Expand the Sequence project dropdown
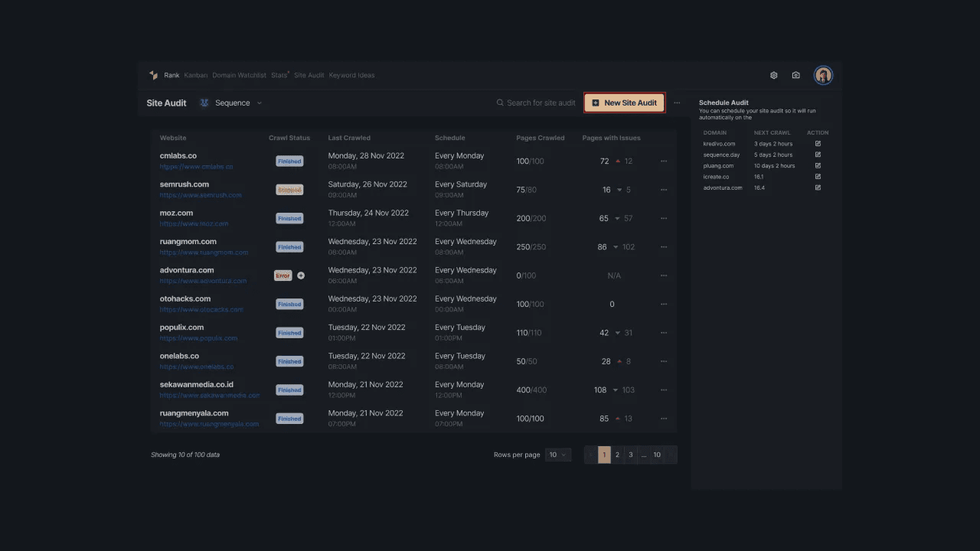 (x=259, y=103)
